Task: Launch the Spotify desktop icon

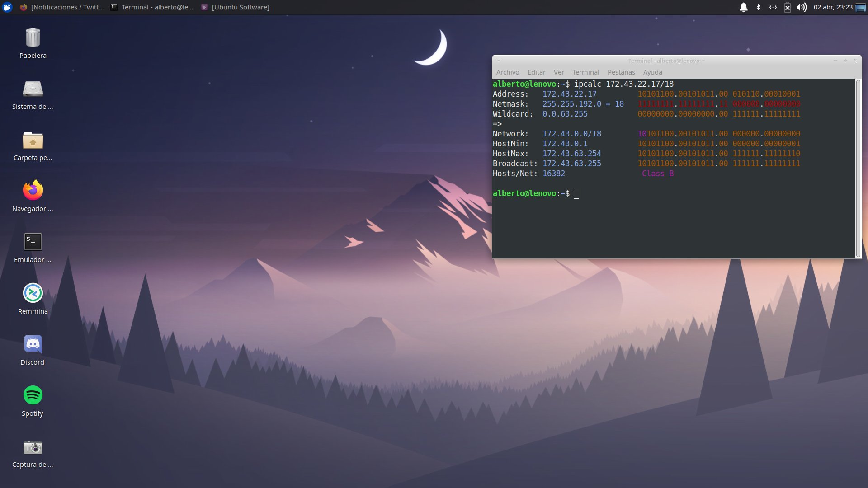Action: click(33, 395)
